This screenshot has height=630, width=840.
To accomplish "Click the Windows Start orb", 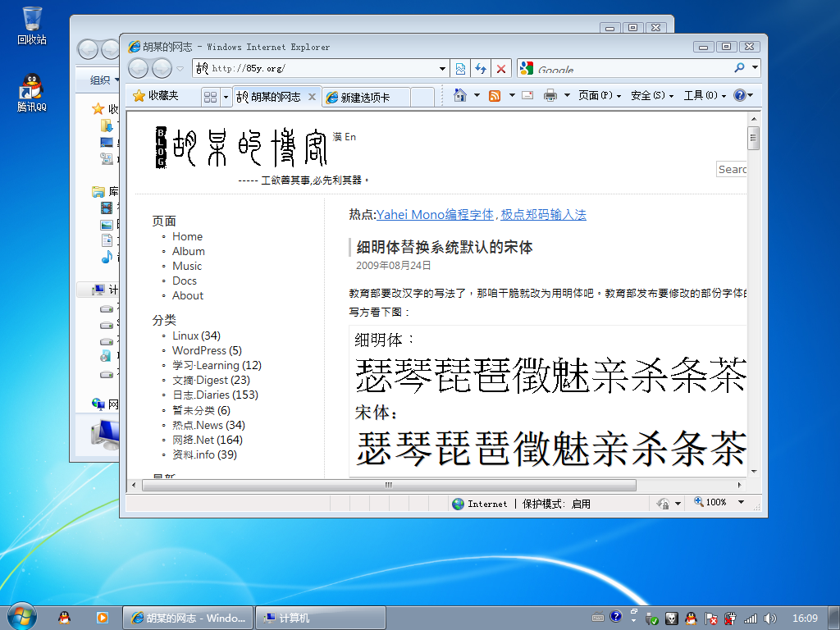I will [x=21, y=617].
